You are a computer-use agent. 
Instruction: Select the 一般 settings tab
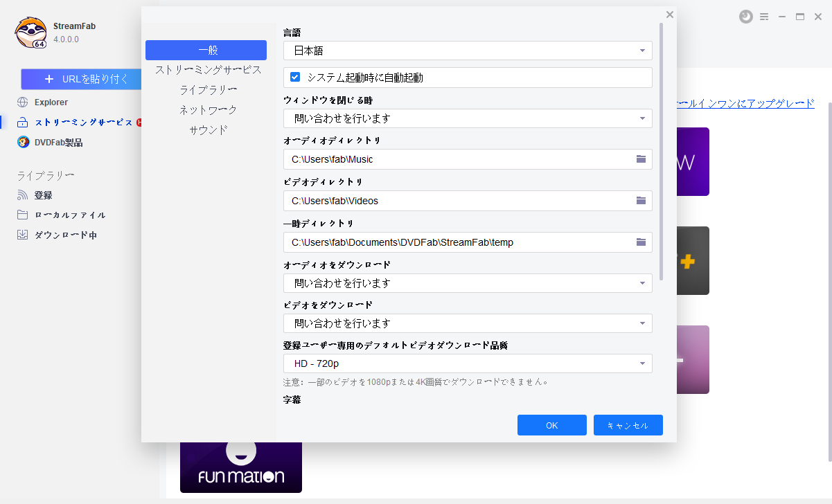point(206,50)
